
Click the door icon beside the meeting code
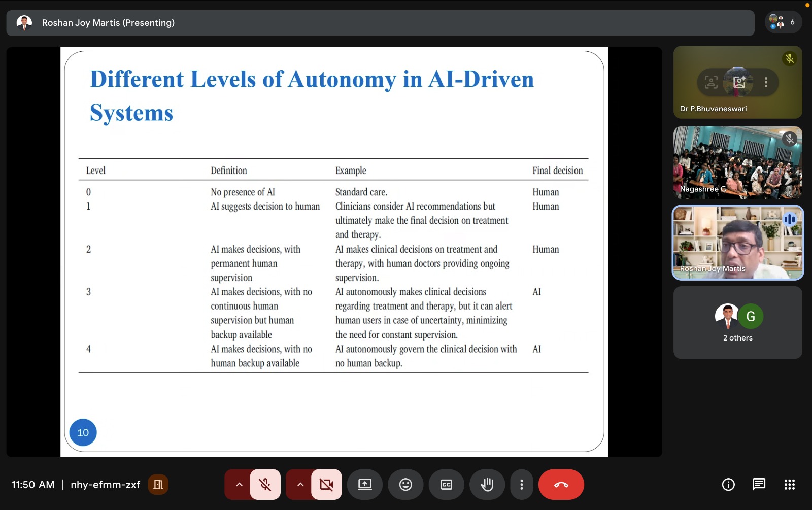click(158, 485)
